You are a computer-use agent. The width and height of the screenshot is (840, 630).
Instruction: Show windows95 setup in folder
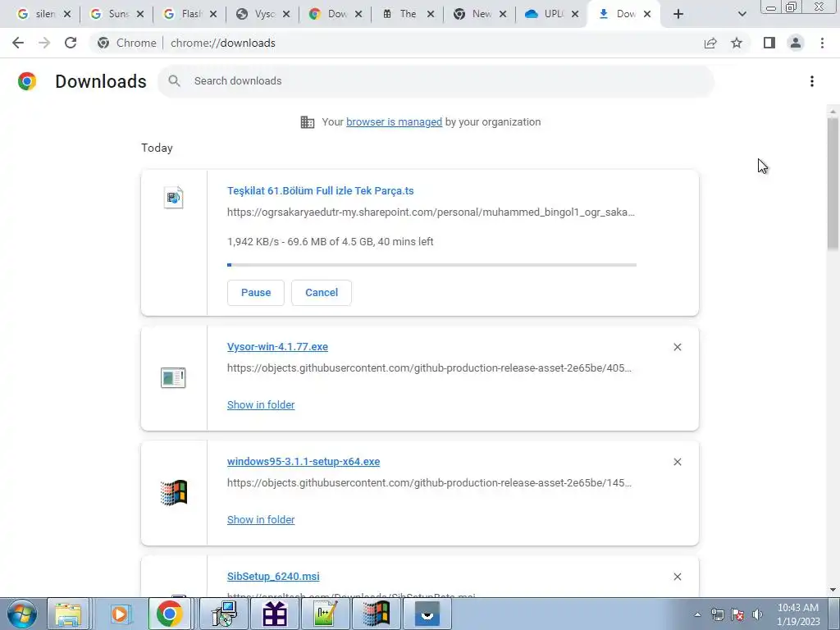[x=261, y=519]
